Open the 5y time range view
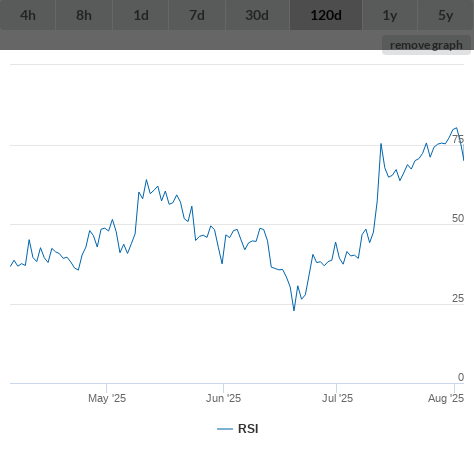Viewport: 474px width, 455px height. pyautogui.click(x=446, y=15)
